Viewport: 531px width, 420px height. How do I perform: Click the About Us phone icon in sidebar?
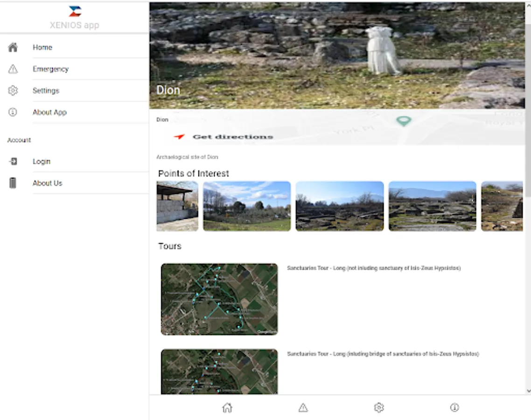point(13,183)
